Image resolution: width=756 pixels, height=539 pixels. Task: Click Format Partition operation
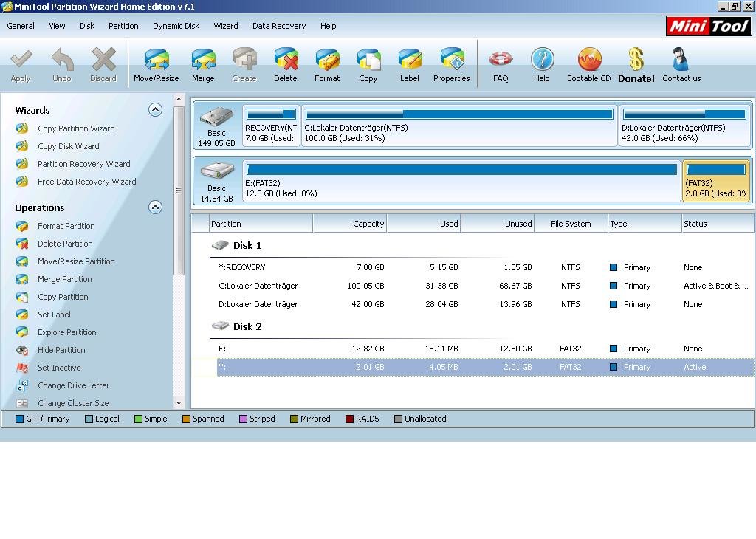tap(66, 226)
